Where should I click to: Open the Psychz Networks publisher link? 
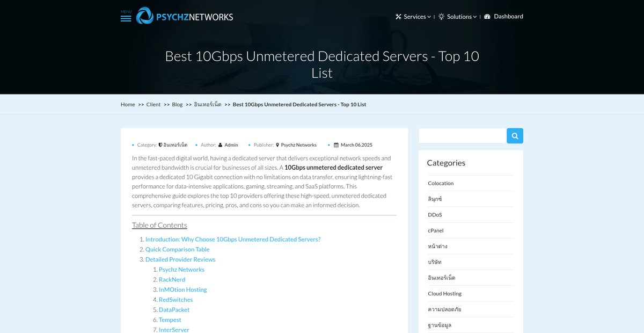[299, 145]
